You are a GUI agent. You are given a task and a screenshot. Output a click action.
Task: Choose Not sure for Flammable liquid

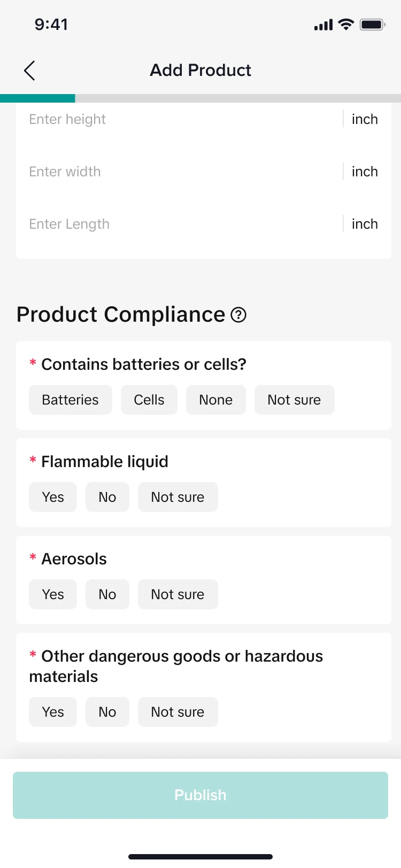pos(178,497)
